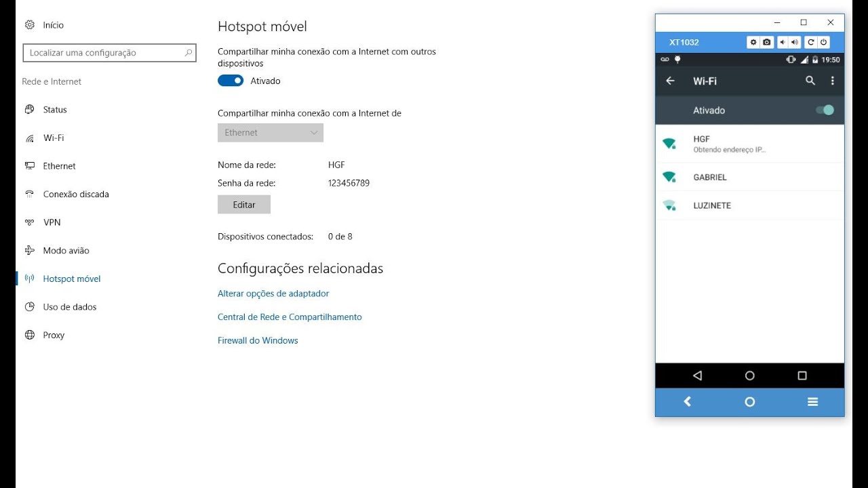
Task: Open Uso de dados settings
Action: point(70,307)
